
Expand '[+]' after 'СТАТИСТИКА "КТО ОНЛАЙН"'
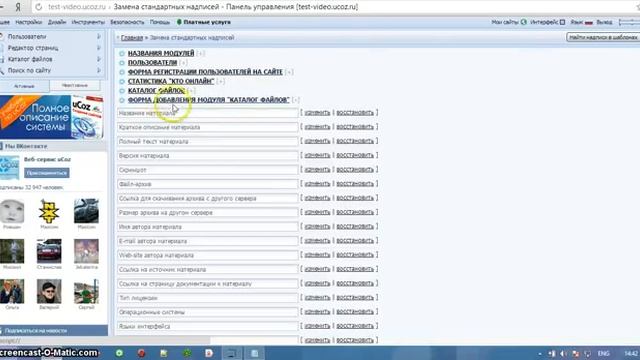pyautogui.click(x=221, y=82)
